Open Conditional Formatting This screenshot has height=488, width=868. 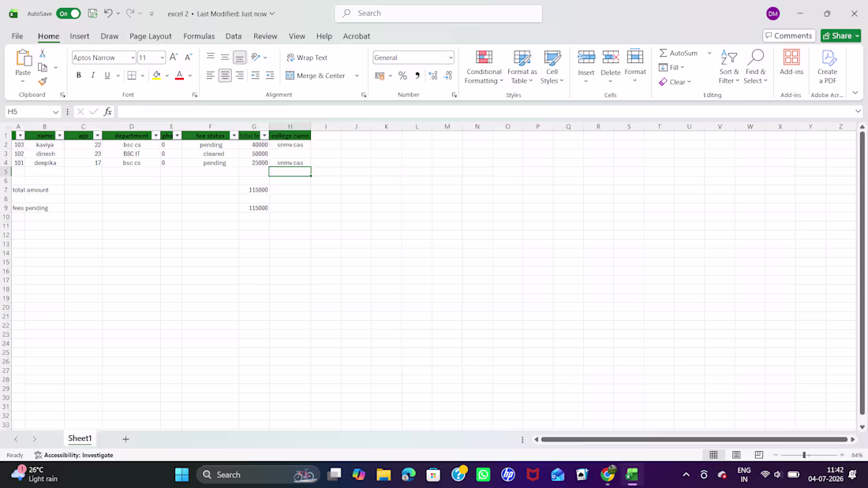click(x=484, y=67)
